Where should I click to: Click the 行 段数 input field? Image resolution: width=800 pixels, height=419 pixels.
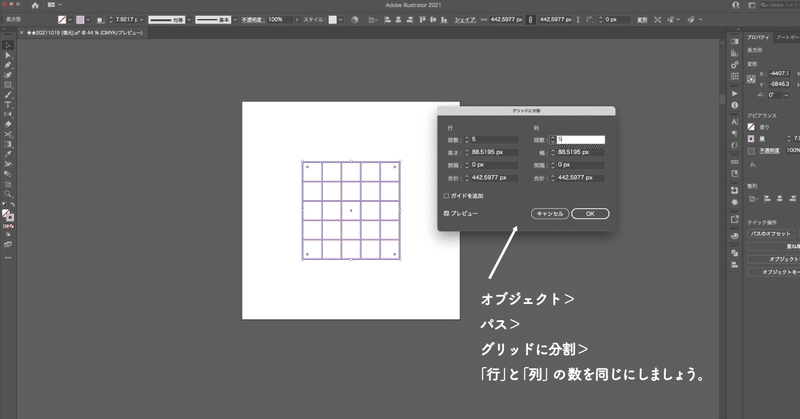coord(494,139)
